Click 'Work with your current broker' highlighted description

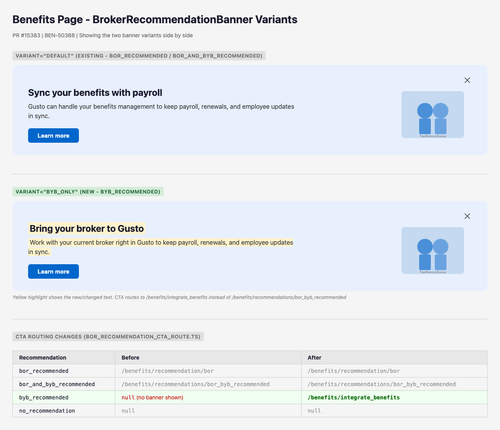pos(161,247)
